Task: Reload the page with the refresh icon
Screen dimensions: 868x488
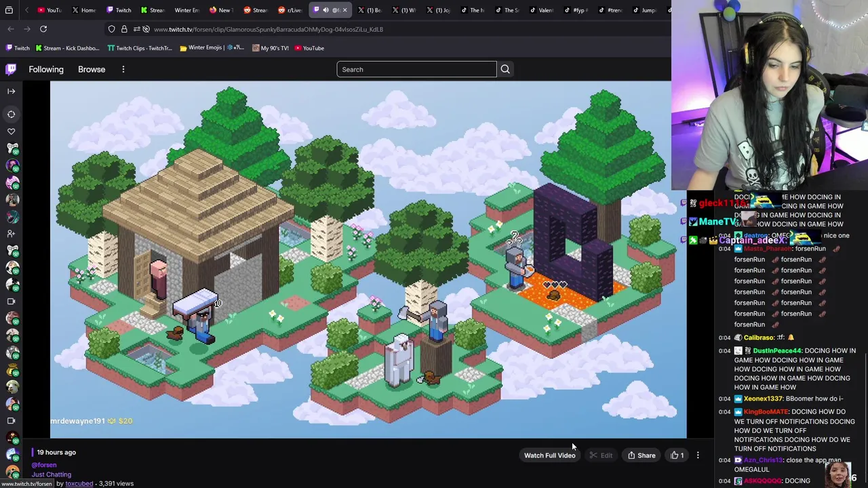Action: [x=43, y=29]
